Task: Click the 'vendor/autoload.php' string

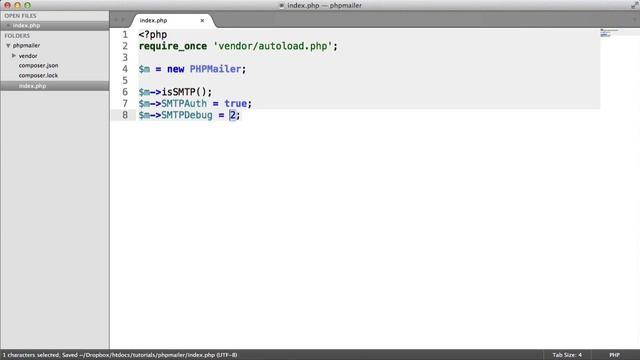Action: click(x=273, y=46)
